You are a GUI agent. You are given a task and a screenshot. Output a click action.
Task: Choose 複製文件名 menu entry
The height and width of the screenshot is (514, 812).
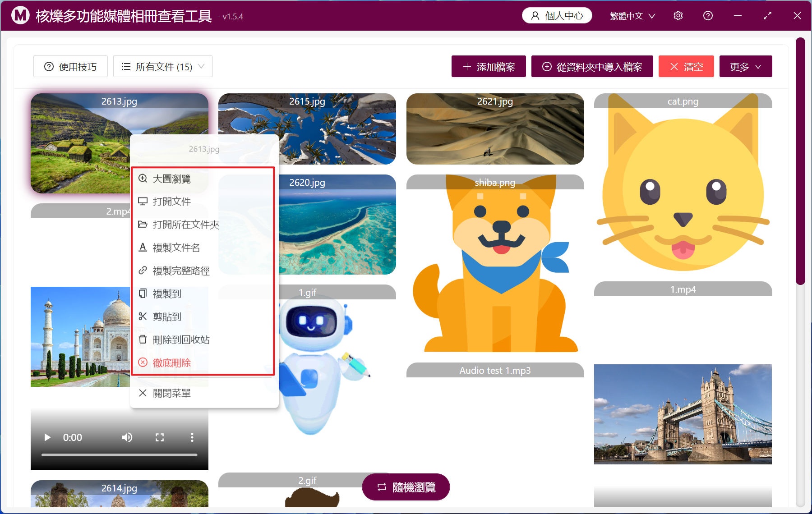[x=203, y=248]
